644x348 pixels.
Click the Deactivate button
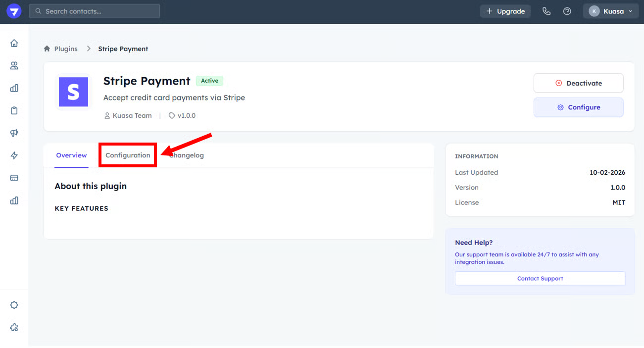coord(578,83)
